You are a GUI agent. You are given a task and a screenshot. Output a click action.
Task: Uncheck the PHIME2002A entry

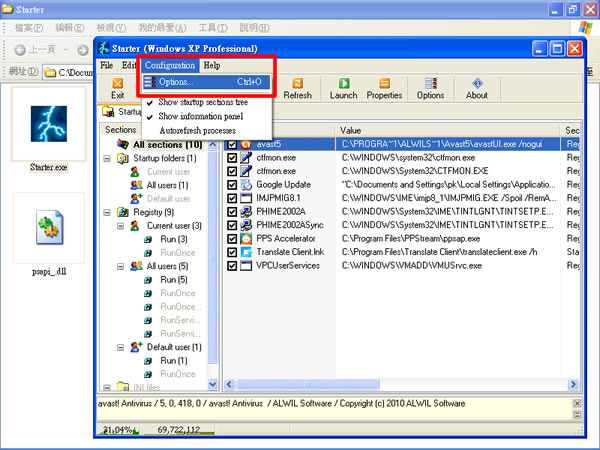coord(232,212)
